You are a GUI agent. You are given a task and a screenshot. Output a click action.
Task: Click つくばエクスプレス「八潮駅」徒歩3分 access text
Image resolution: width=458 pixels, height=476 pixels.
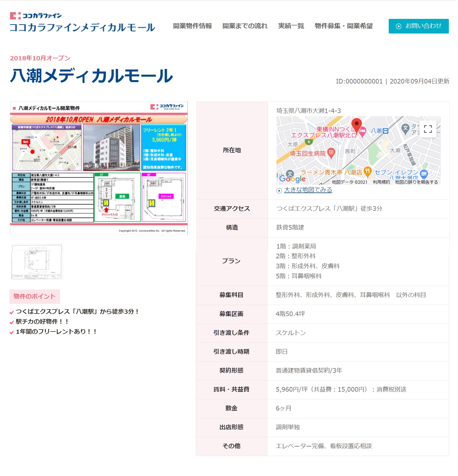[329, 209]
